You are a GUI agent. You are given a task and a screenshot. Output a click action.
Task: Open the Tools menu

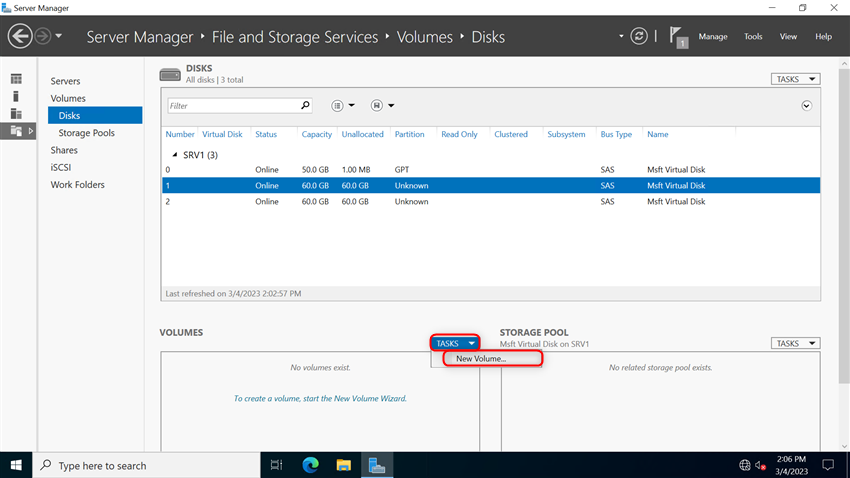click(752, 36)
